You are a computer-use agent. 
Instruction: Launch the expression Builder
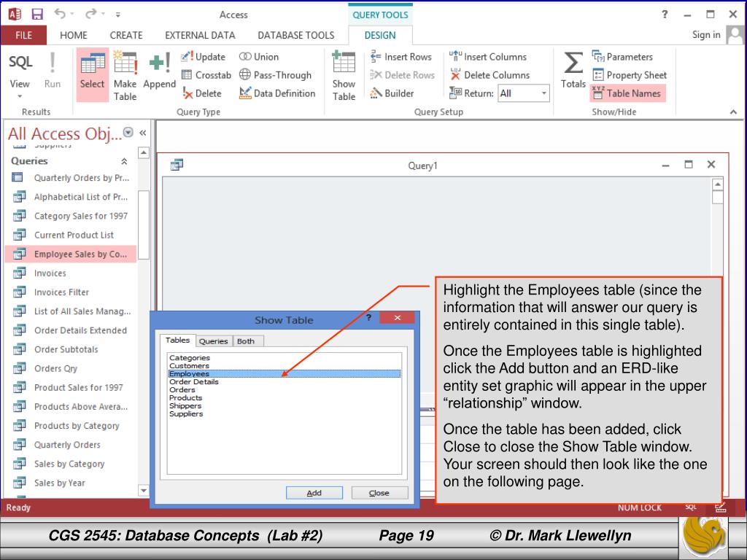(392, 93)
